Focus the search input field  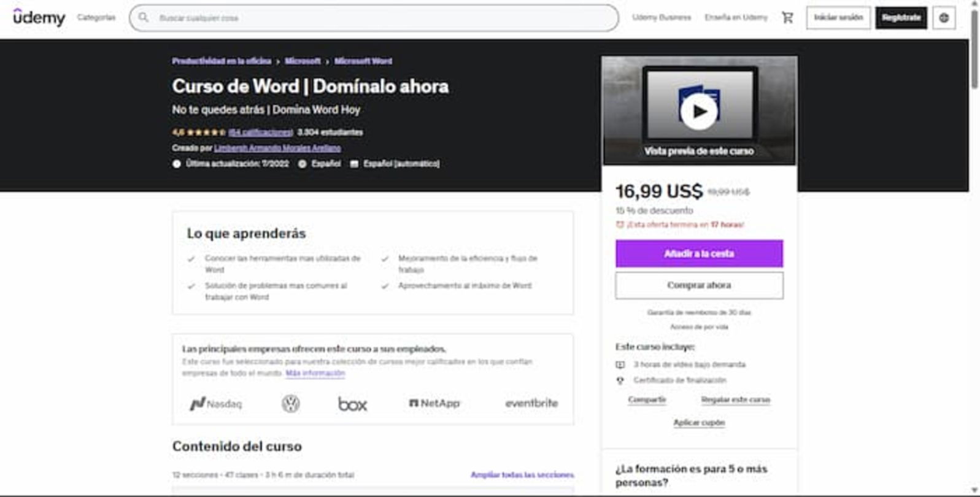[374, 18]
